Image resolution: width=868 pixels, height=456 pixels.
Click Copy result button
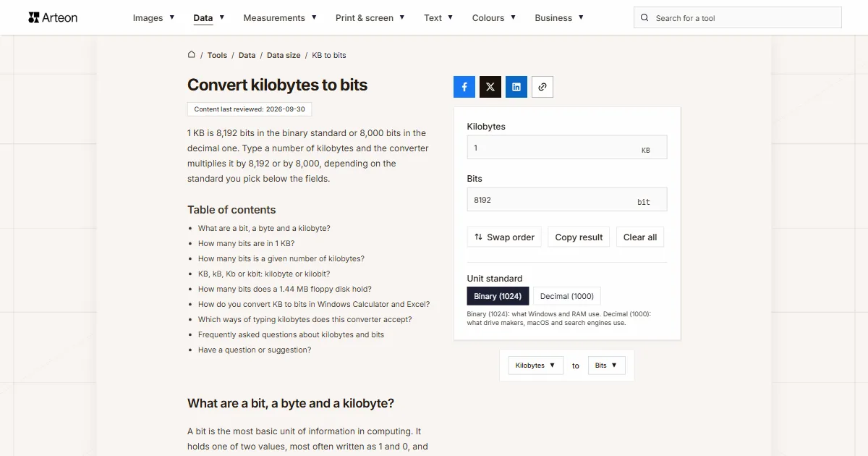click(579, 237)
